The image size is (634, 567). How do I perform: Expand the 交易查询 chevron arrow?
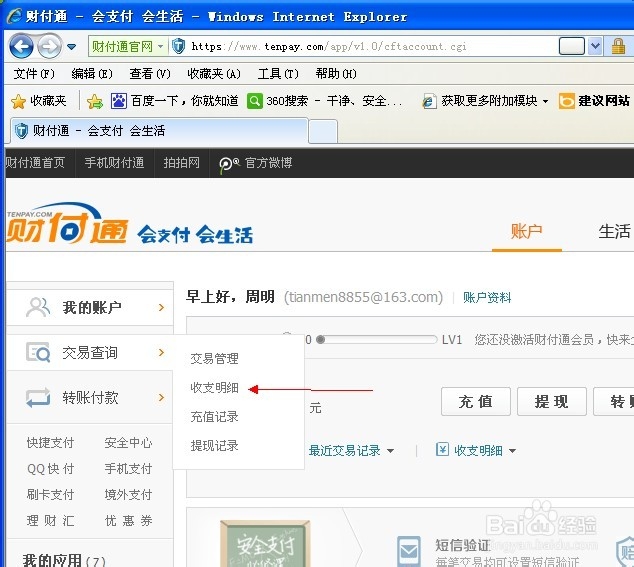[x=161, y=353]
